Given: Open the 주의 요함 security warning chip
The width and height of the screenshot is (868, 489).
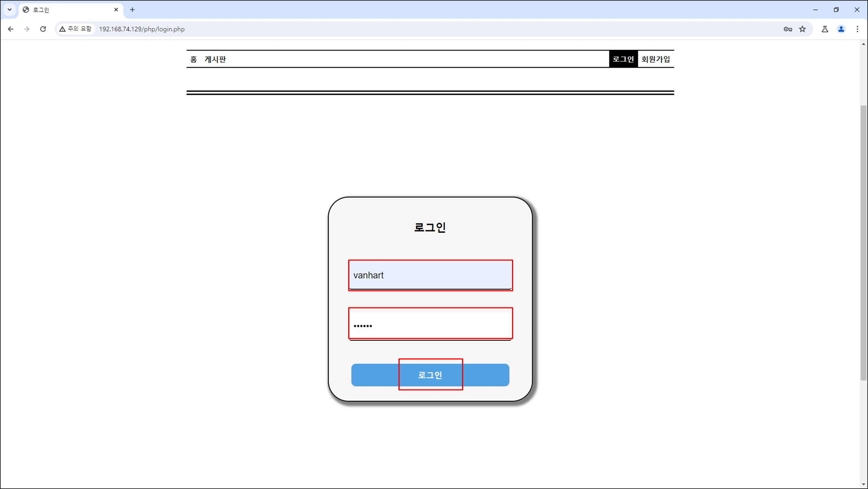Looking at the screenshot, I should point(75,29).
